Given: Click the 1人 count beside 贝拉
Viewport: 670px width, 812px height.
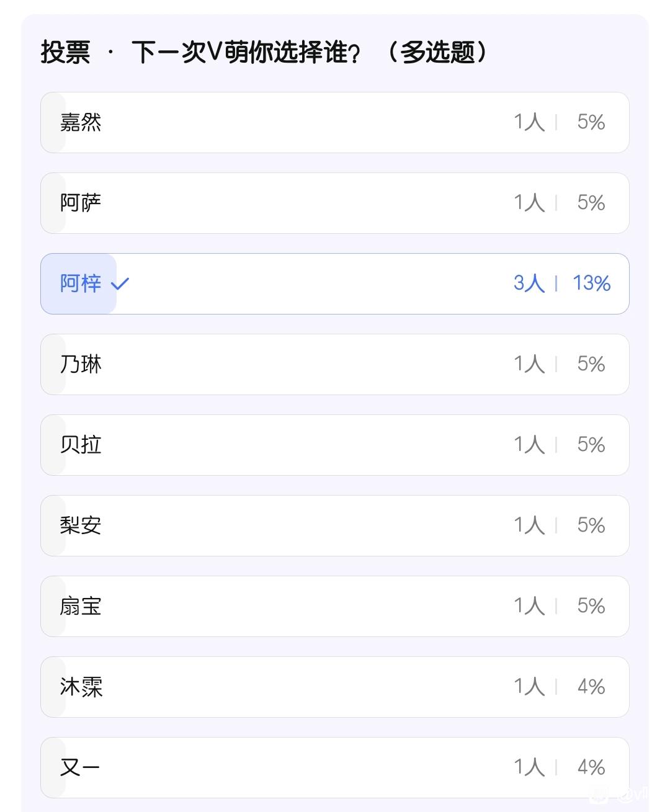Looking at the screenshot, I should [529, 445].
